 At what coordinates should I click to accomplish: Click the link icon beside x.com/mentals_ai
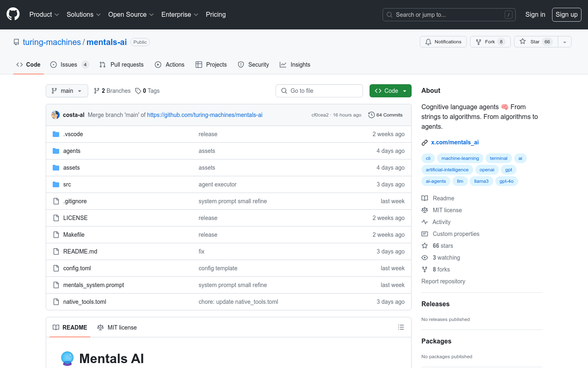tap(425, 143)
